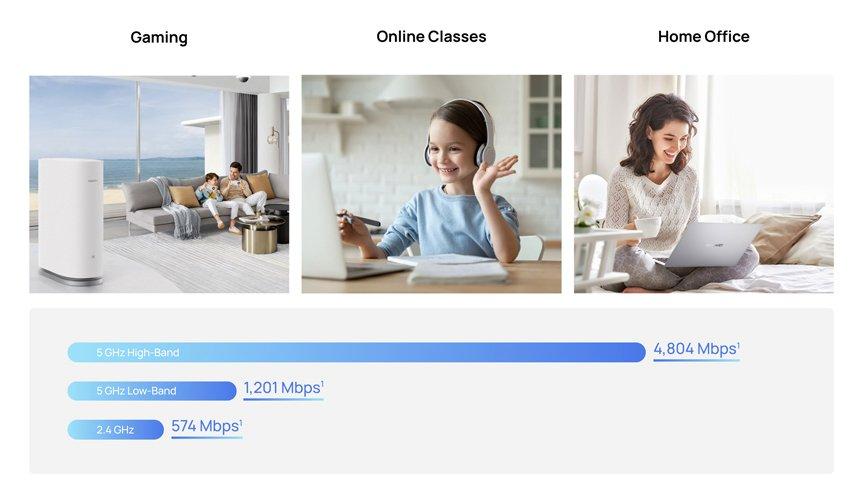
Task: Click the 5 GHz Low-Band bar
Action: pyautogui.click(x=152, y=391)
